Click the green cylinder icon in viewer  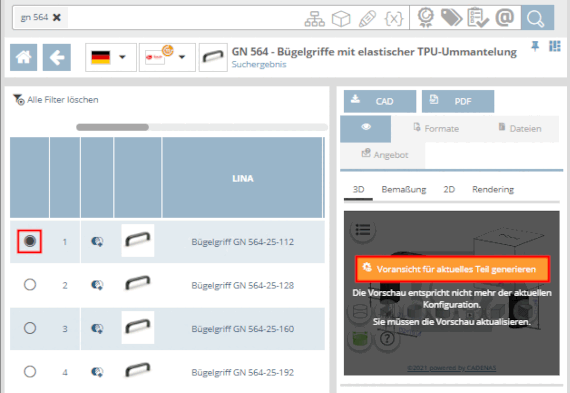pos(359,338)
